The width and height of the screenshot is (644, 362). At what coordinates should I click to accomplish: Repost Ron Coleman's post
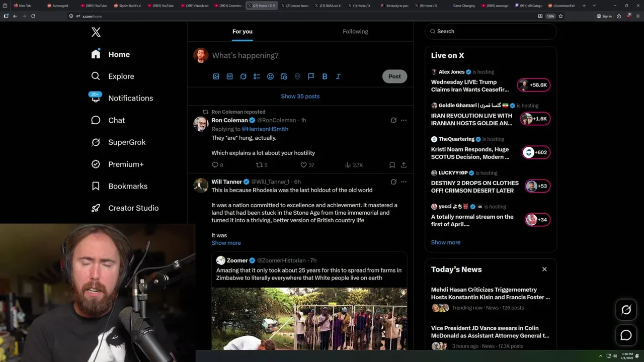tap(262, 165)
